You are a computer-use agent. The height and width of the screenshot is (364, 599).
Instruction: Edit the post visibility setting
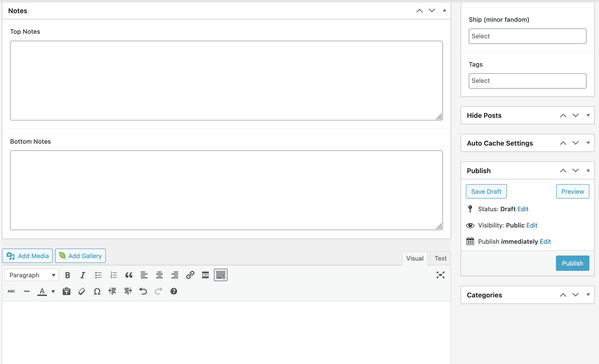point(532,225)
